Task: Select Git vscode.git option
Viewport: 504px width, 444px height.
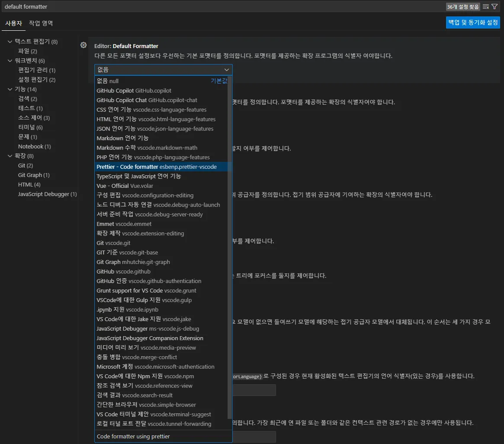Action: coord(161,243)
